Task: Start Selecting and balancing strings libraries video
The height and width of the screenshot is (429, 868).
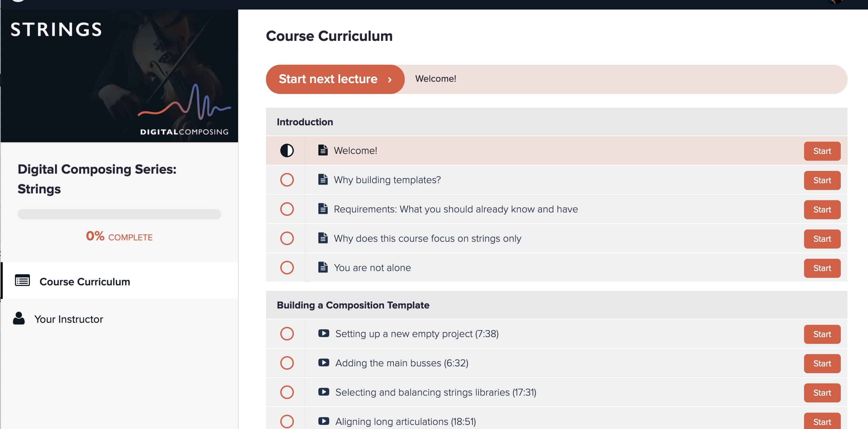Action: (x=822, y=393)
